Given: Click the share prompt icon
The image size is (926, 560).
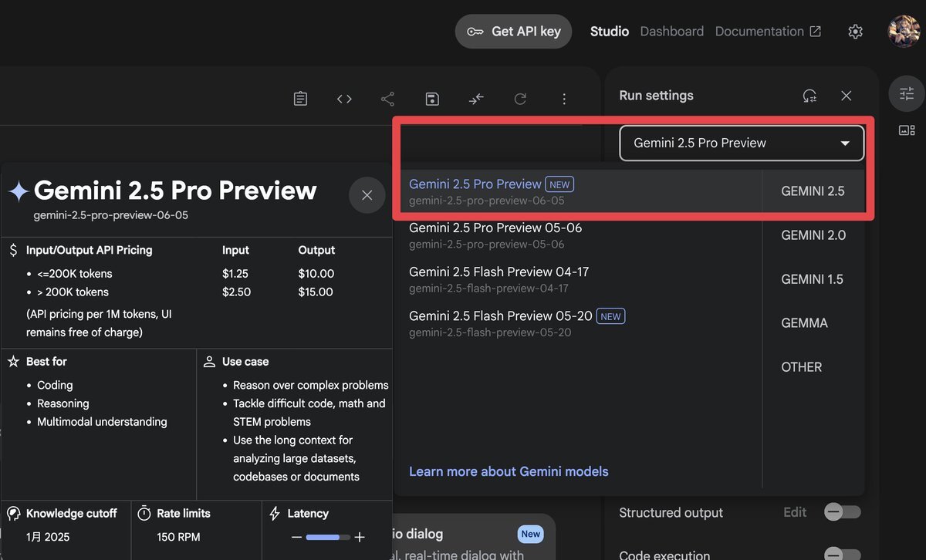Looking at the screenshot, I should 387,99.
